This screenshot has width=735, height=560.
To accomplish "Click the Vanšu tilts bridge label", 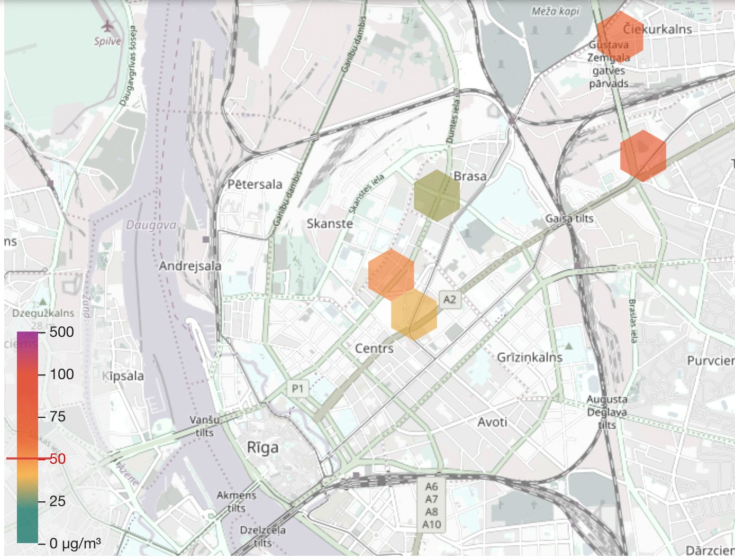I will pos(204,426).
